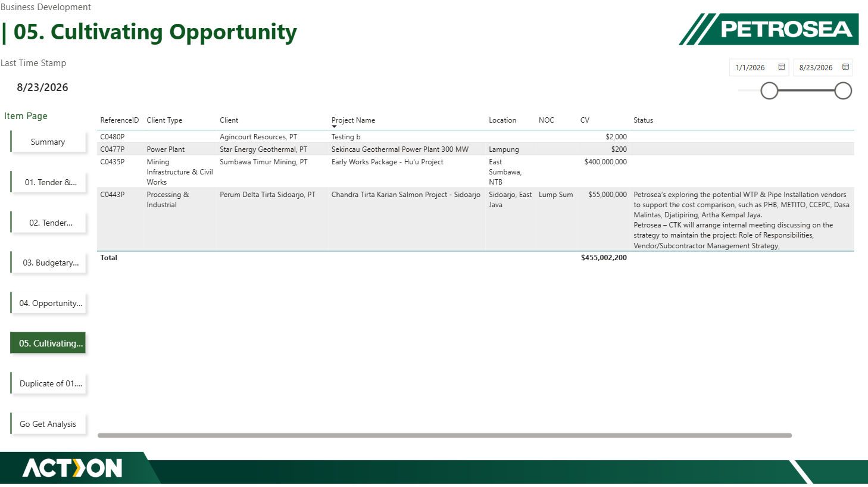The image size is (868, 487).
Task: Select the 05. Cultivating... page button
Action: pyautogui.click(x=48, y=343)
